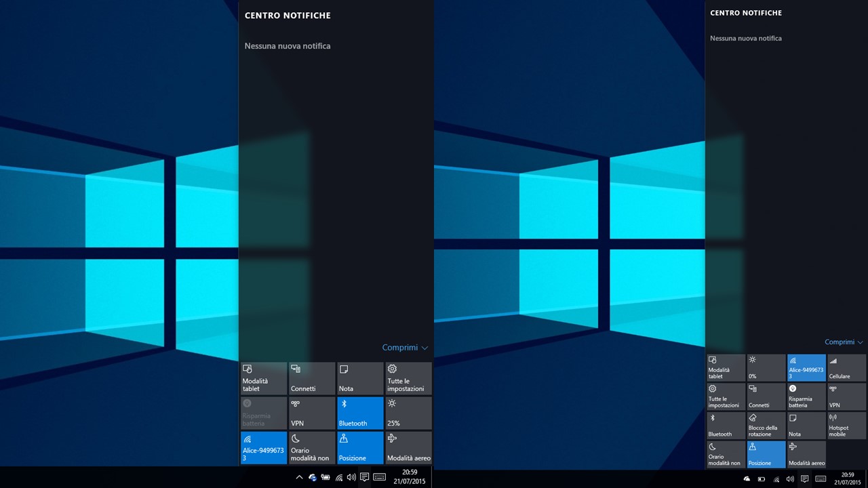Open touch keyboard icon on left taskbar
The image size is (868, 488).
[x=380, y=477]
